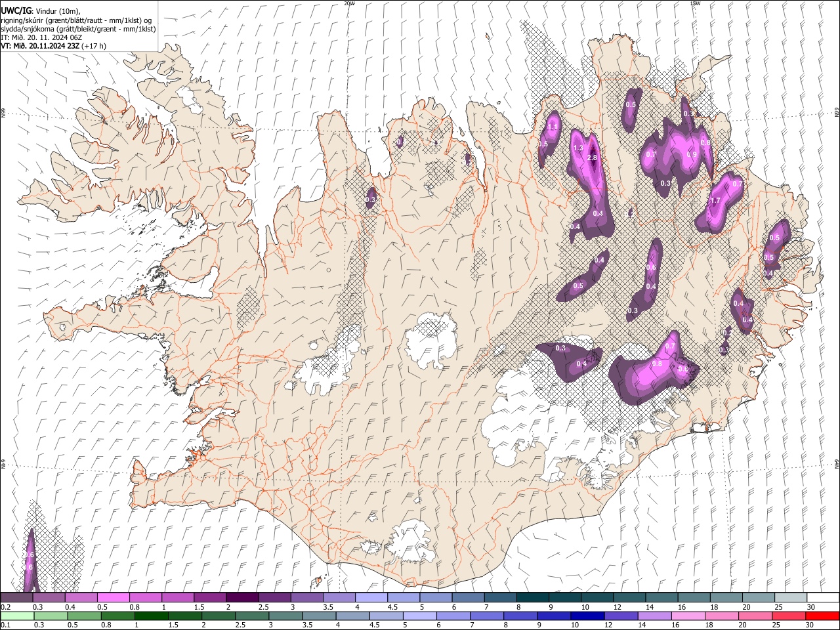Click the '0.2' label on the snow scale
840x630 pixels.
coord(5,607)
